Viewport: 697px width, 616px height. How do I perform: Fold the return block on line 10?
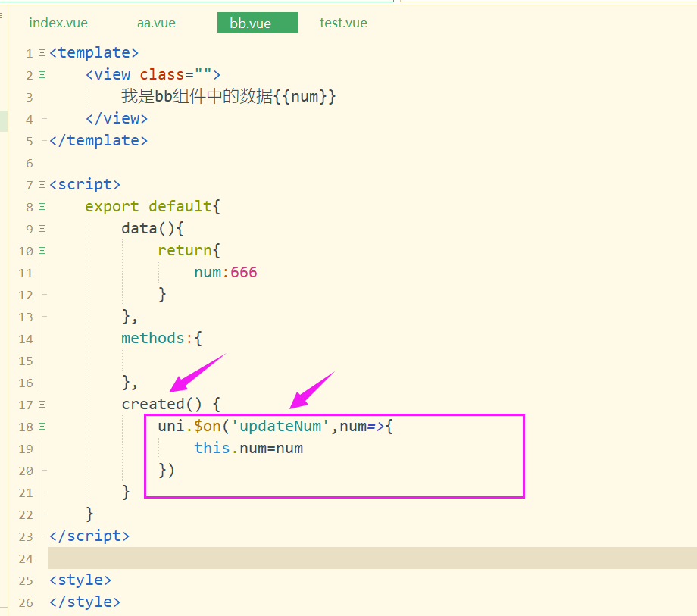42,251
